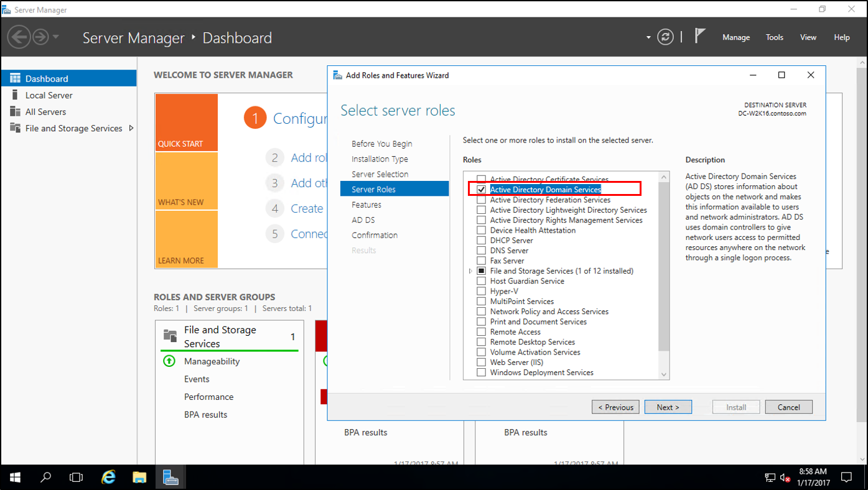Select Local Server in the navigation pane
The width and height of the screenshot is (868, 490).
pyautogui.click(x=47, y=95)
